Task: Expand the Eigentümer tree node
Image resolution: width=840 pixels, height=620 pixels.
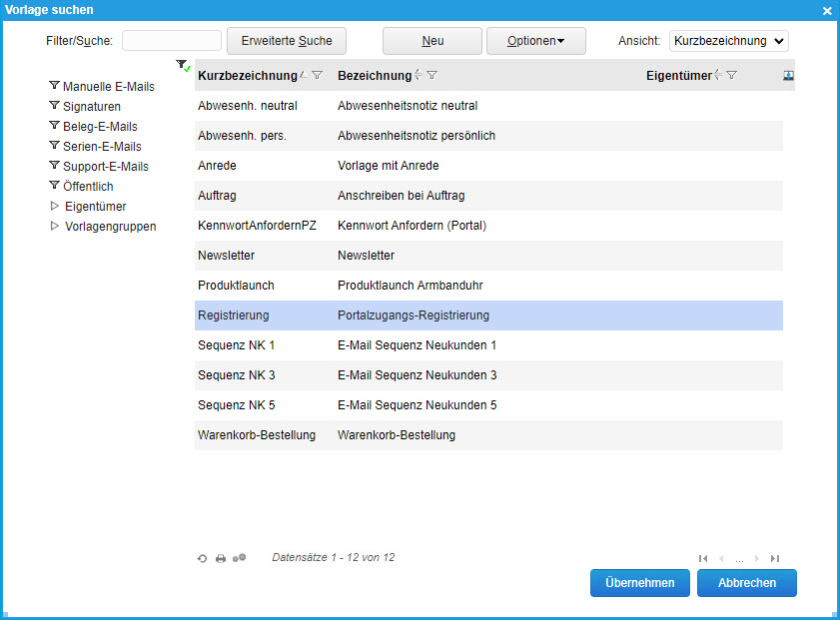Action: 54,206
